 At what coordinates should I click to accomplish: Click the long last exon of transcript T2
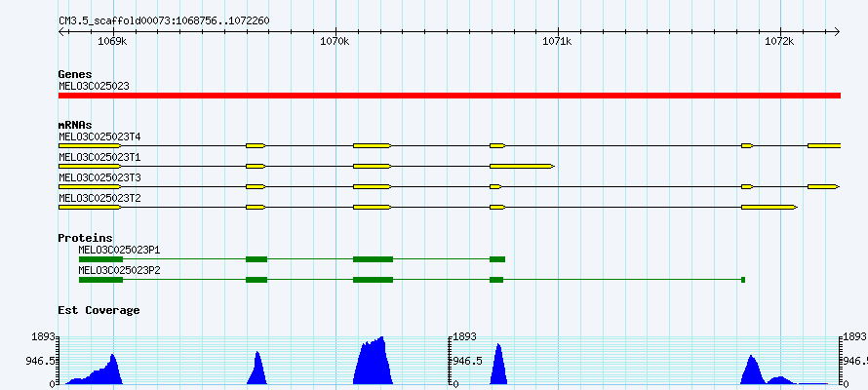769,207
